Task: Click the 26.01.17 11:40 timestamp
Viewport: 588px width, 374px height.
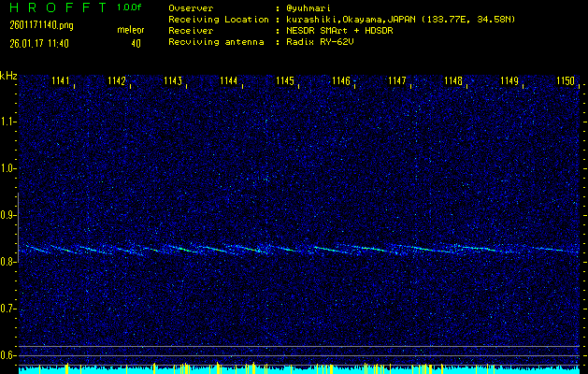Action: 39,43
